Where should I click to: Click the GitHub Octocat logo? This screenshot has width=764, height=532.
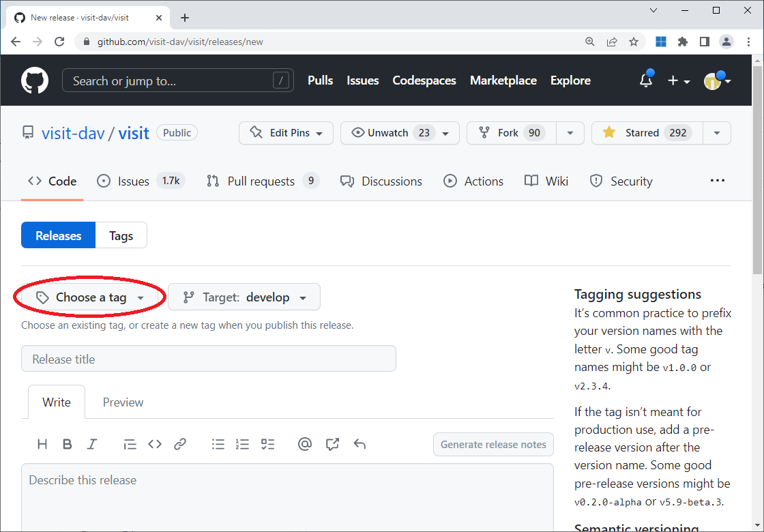[35, 80]
